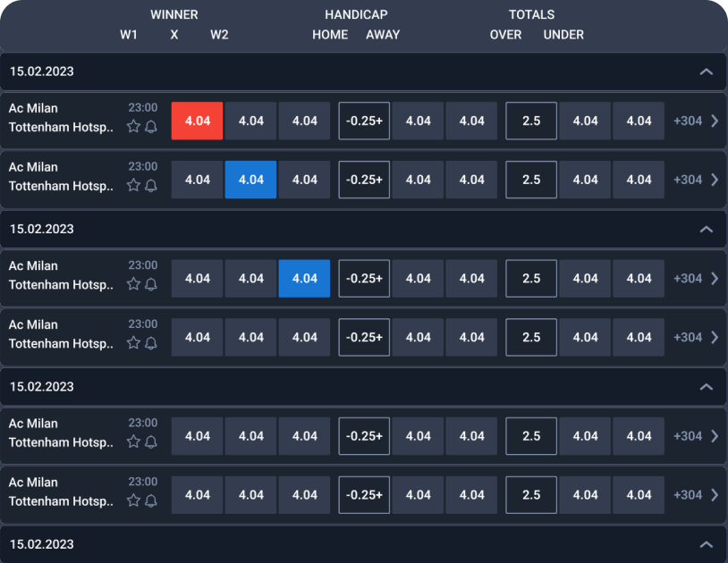
Task: Collapse the bottom 15.02.2023 date section
Action: pos(707,544)
